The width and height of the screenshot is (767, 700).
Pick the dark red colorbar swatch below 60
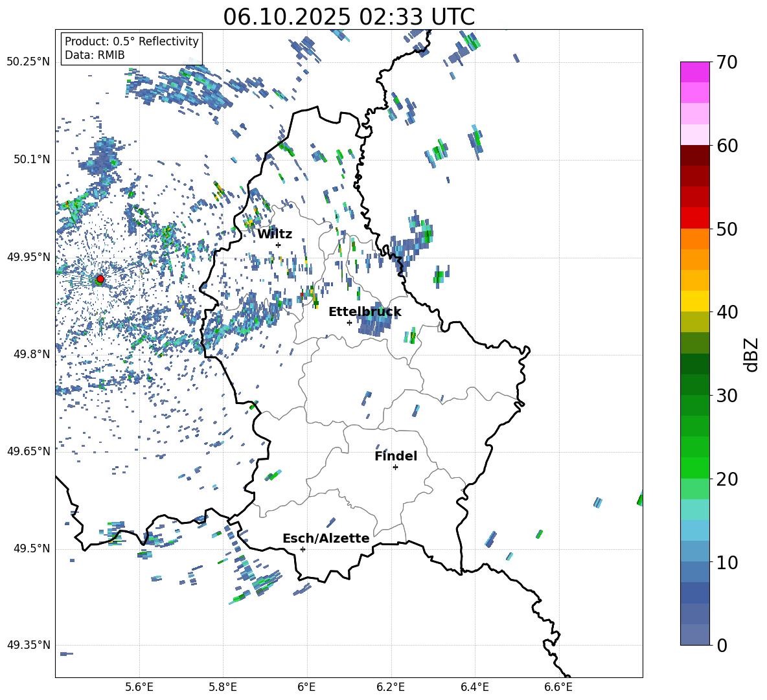coord(695,155)
